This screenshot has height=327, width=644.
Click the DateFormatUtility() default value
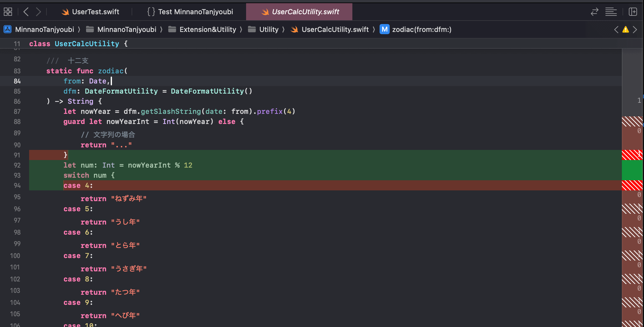(x=212, y=91)
